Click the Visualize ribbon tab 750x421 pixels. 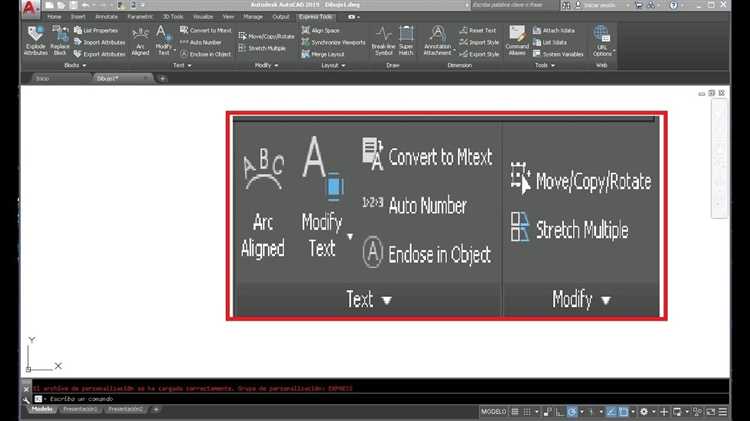[203, 17]
